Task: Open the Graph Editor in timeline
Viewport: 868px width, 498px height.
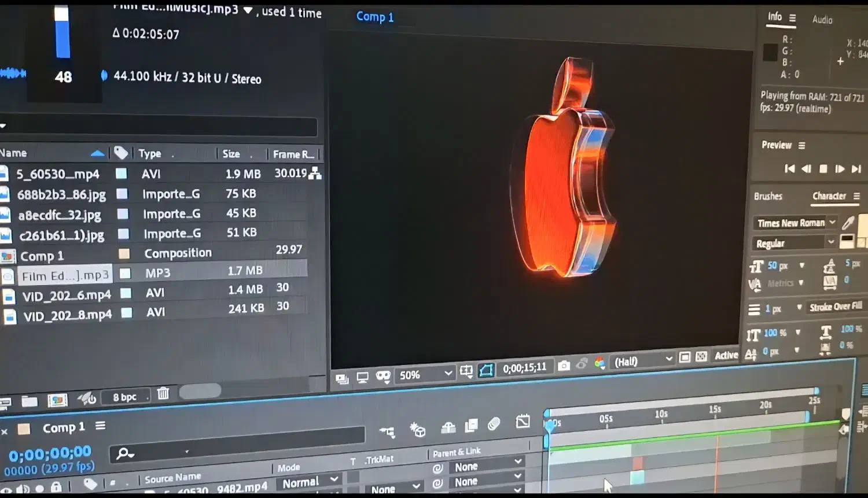Action: (x=523, y=422)
